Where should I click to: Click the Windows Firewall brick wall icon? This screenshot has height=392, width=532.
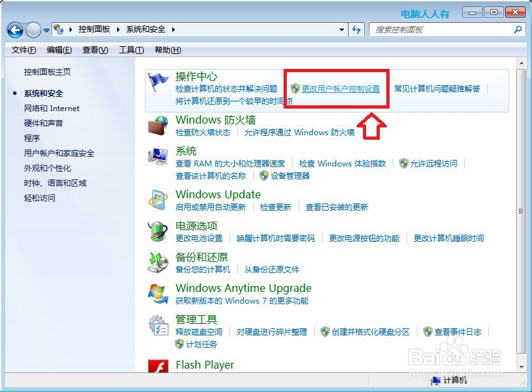coord(158,125)
